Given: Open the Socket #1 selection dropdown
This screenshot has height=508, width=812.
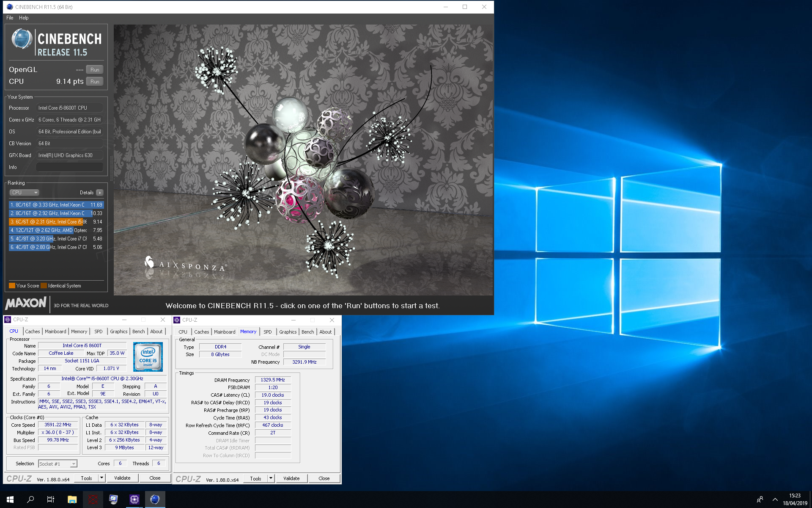Looking at the screenshot, I should tap(58, 464).
